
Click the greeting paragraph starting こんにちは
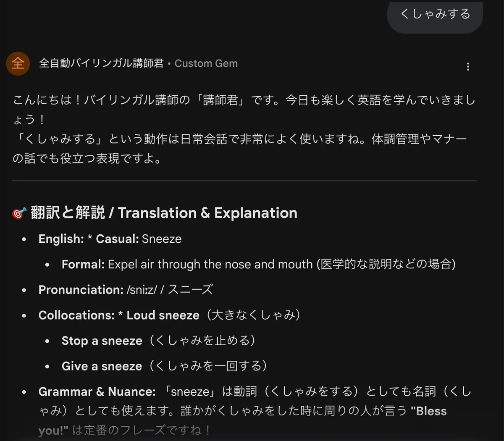[244, 110]
